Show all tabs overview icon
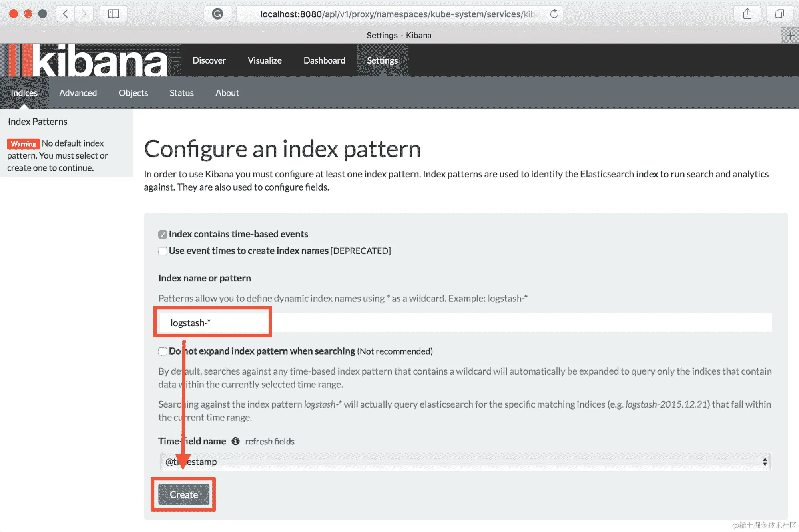Screen dimensions: 799x532 779,14
